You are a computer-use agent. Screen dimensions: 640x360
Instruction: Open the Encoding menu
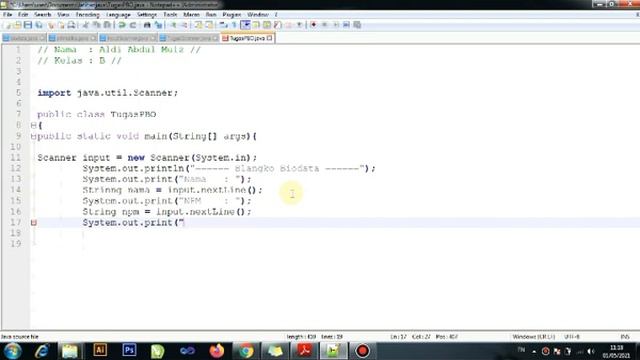click(x=87, y=15)
